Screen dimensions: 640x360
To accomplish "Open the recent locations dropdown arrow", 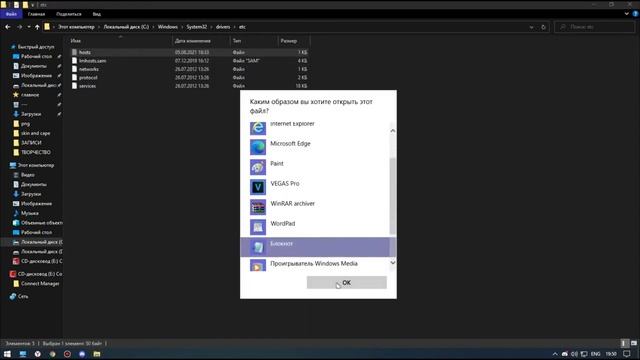I will click(x=29, y=27).
